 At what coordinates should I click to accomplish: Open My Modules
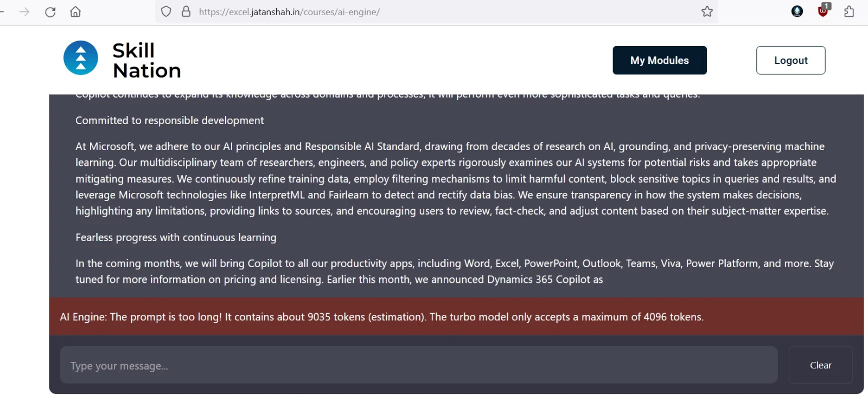(659, 60)
